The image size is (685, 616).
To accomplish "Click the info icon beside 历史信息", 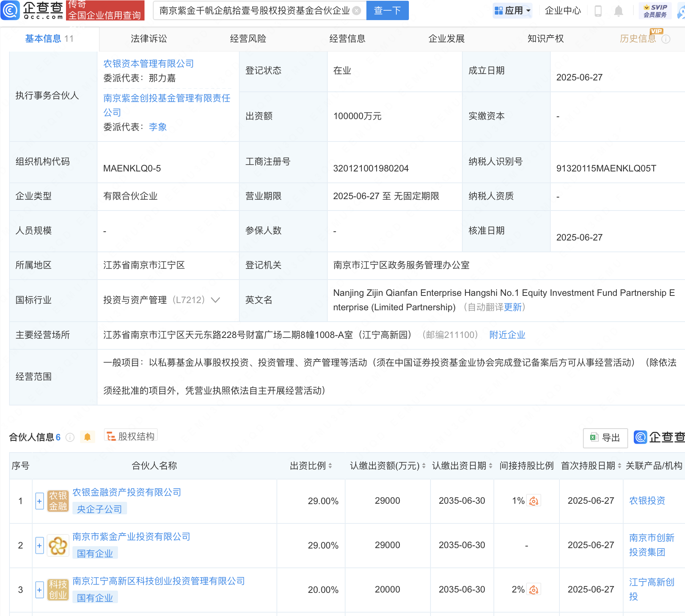I will click(x=666, y=39).
